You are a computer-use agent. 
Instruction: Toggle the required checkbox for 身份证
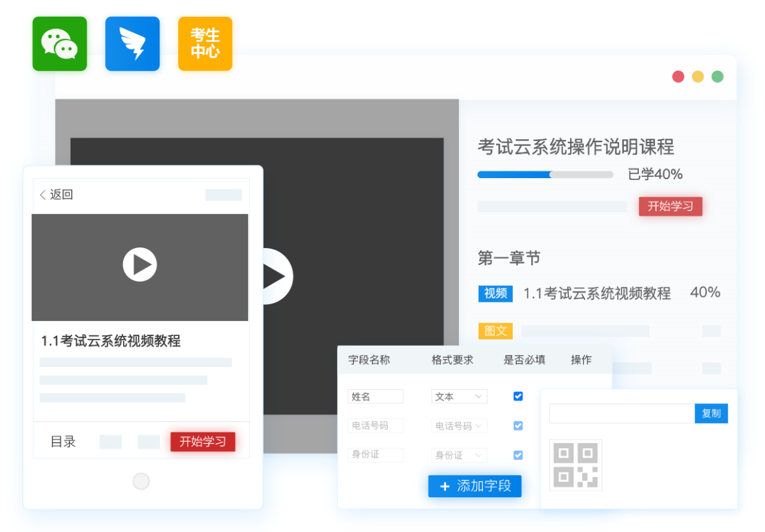click(x=518, y=455)
